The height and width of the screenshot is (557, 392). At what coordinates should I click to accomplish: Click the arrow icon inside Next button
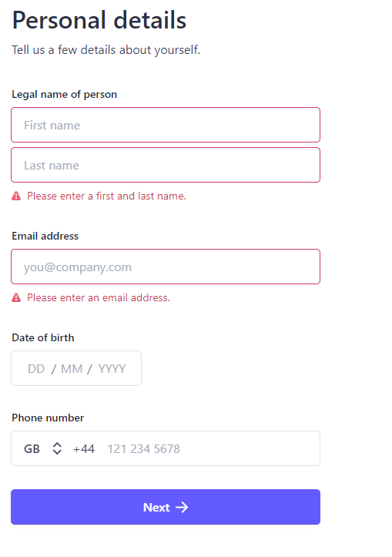(x=182, y=507)
